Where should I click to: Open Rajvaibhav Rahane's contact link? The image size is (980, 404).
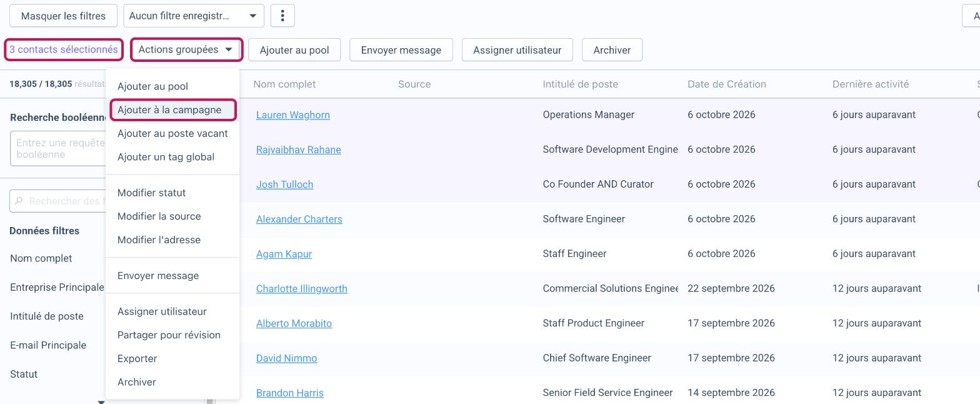click(299, 149)
